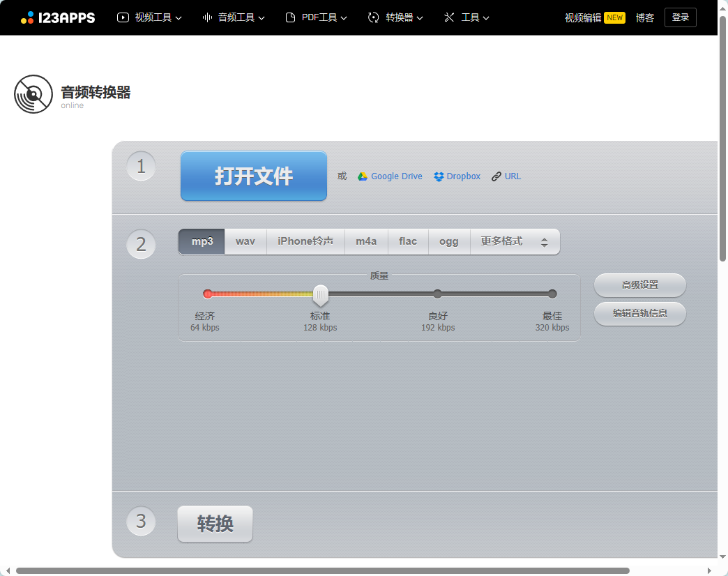728x576 pixels.
Task: Click the video tools play icon
Action: pos(123,17)
